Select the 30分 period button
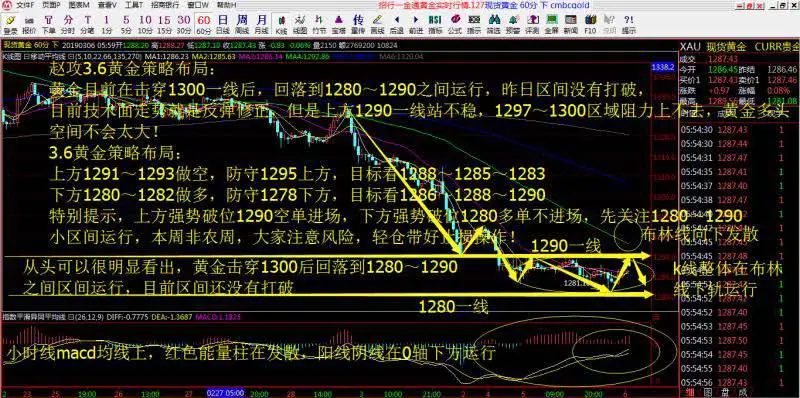This screenshot has height=398, width=800. [x=184, y=23]
